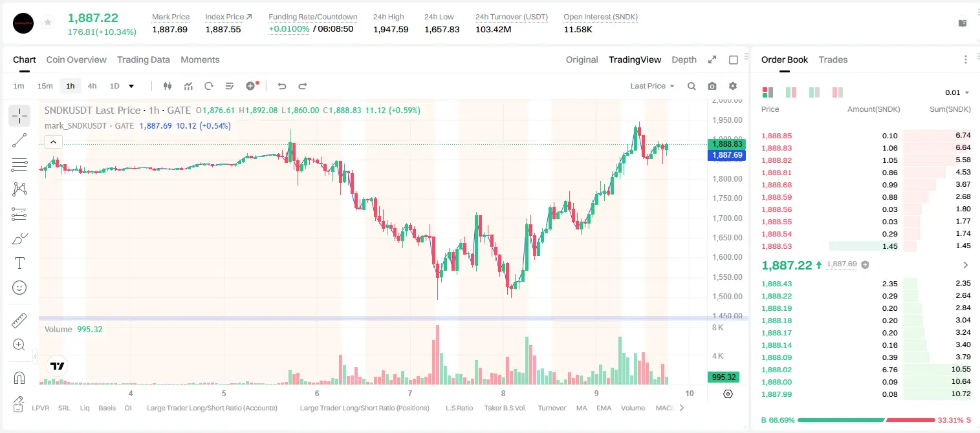This screenshot has height=433, width=980.
Task: Select the ruler measure tool
Action: point(19,321)
